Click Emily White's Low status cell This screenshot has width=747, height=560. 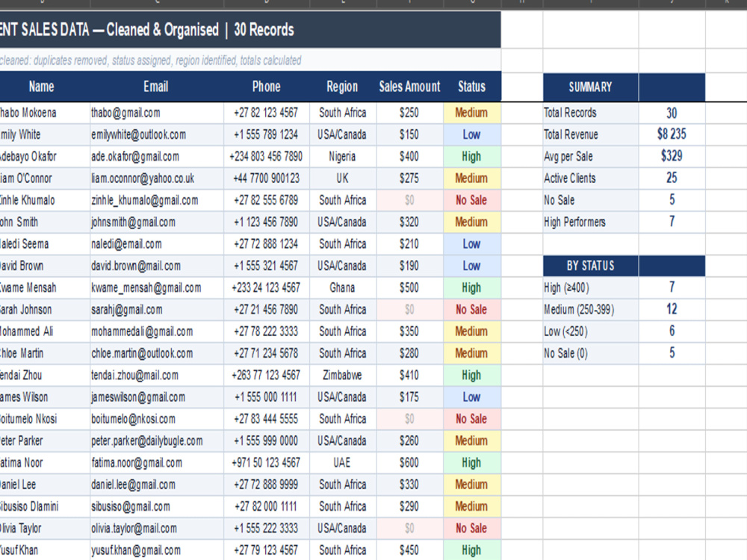click(x=471, y=134)
